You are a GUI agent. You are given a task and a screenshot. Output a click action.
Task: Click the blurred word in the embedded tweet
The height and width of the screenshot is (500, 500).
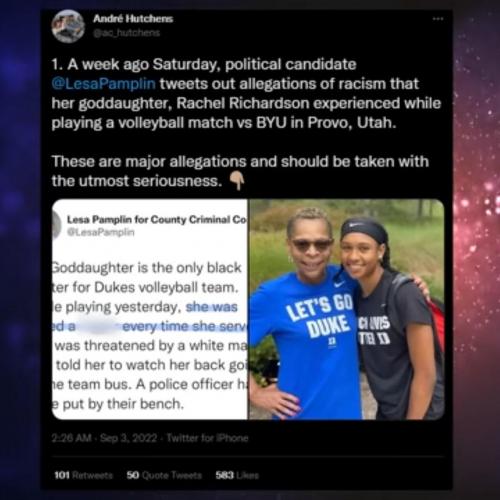(x=98, y=326)
